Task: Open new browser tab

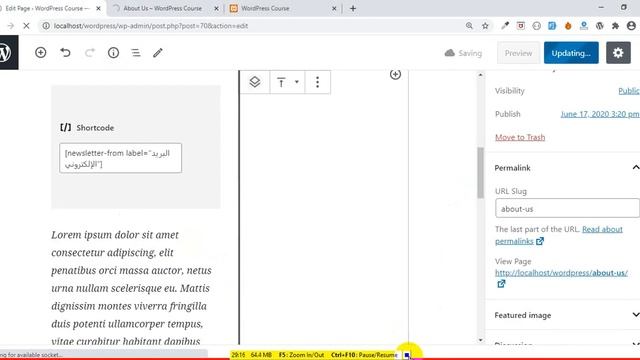Action: [353, 8]
